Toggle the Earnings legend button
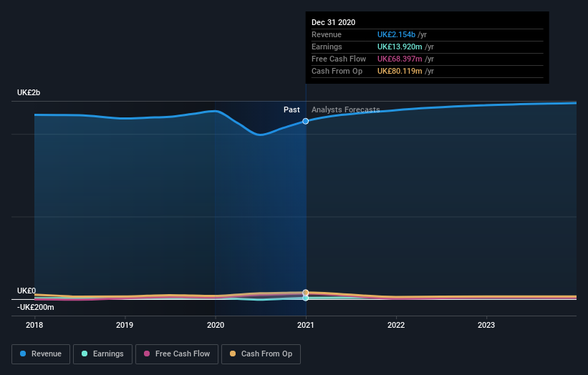This screenshot has width=588, height=375. pos(102,354)
